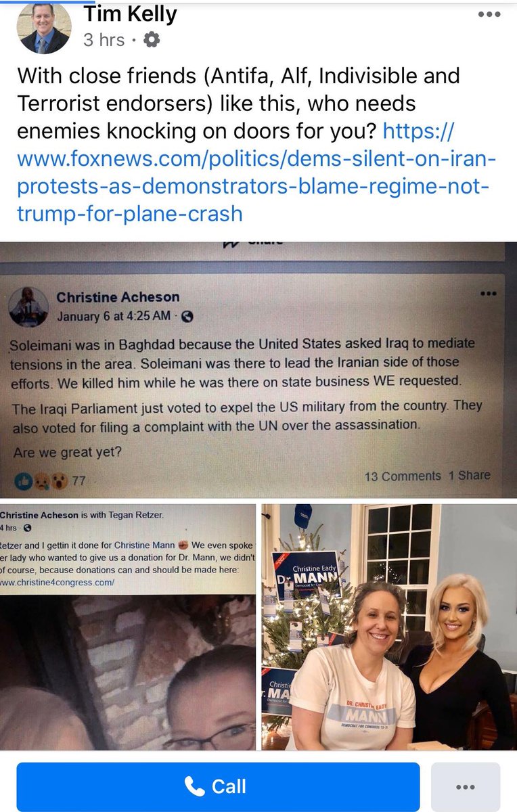Open the photo of two women smiling

(389, 627)
